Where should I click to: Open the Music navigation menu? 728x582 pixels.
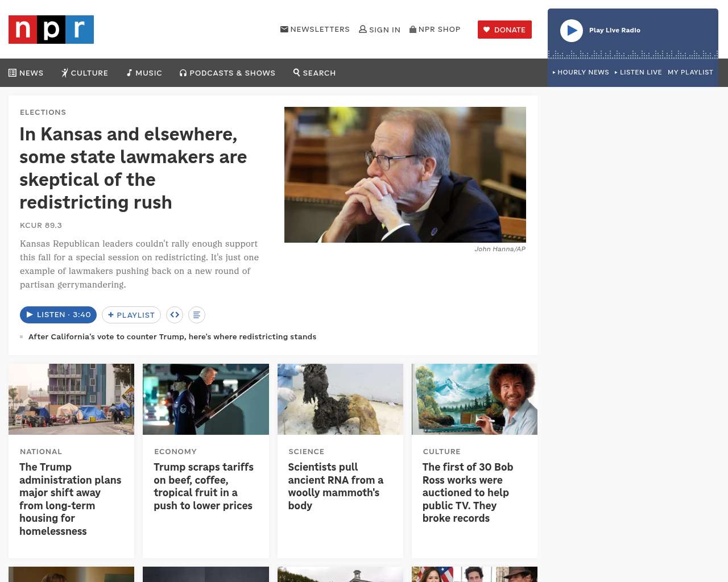click(144, 73)
